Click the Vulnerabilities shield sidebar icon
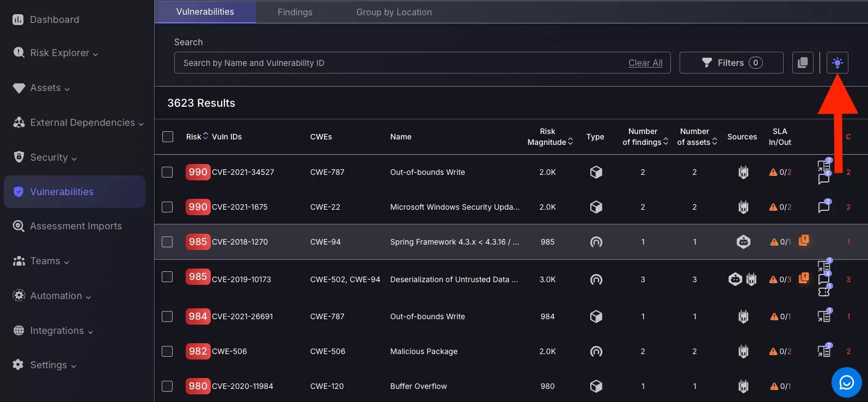 point(19,192)
